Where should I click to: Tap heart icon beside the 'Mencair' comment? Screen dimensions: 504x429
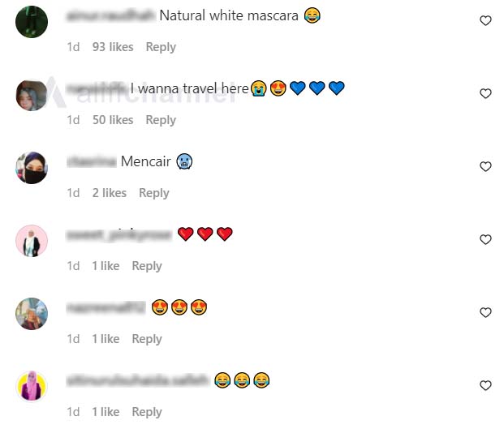[x=485, y=166]
